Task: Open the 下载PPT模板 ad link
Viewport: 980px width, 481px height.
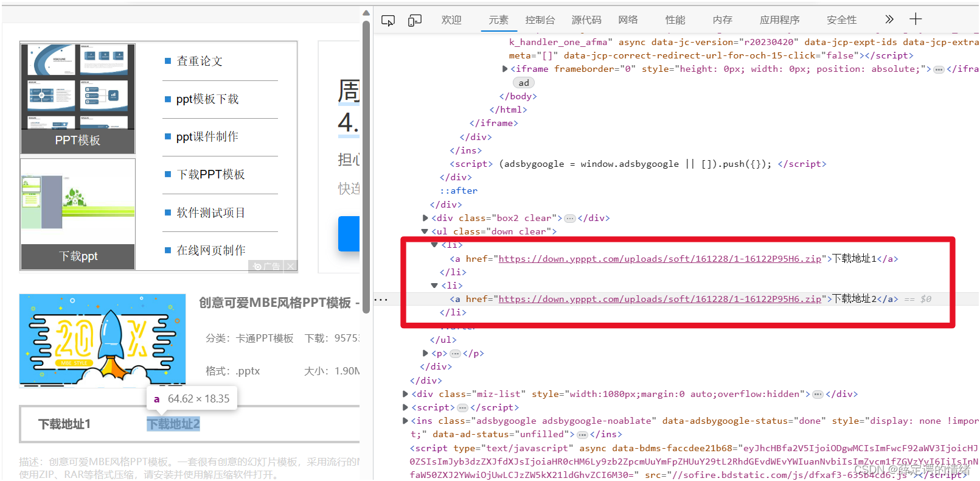Action: pos(210,174)
